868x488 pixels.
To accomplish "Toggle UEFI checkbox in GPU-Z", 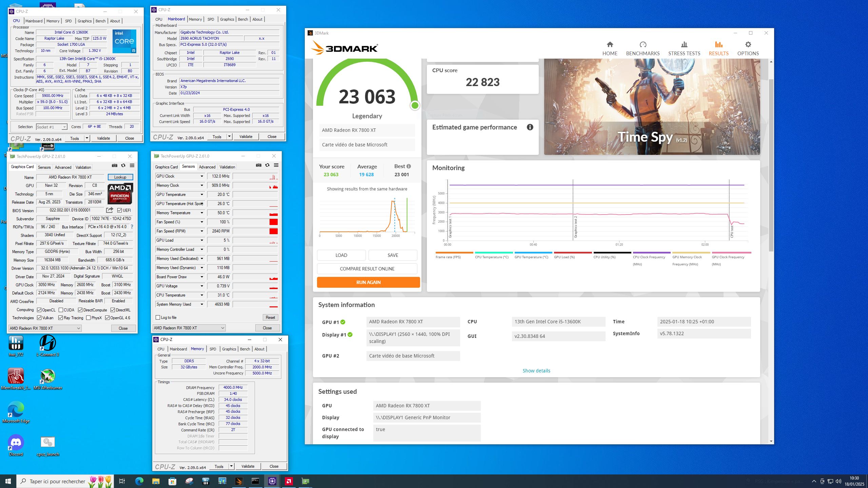I will coord(119,210).
